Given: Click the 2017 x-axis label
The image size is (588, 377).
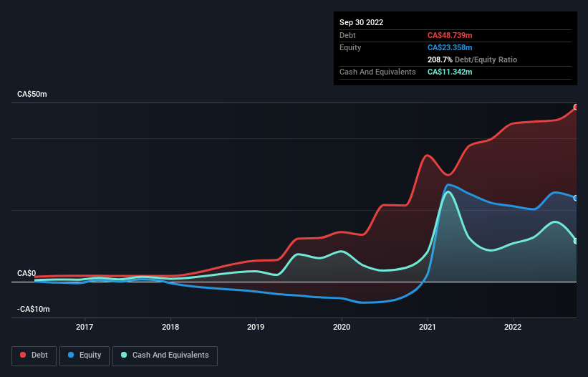Looking at the screenshot, I should [x=85, y=327].
